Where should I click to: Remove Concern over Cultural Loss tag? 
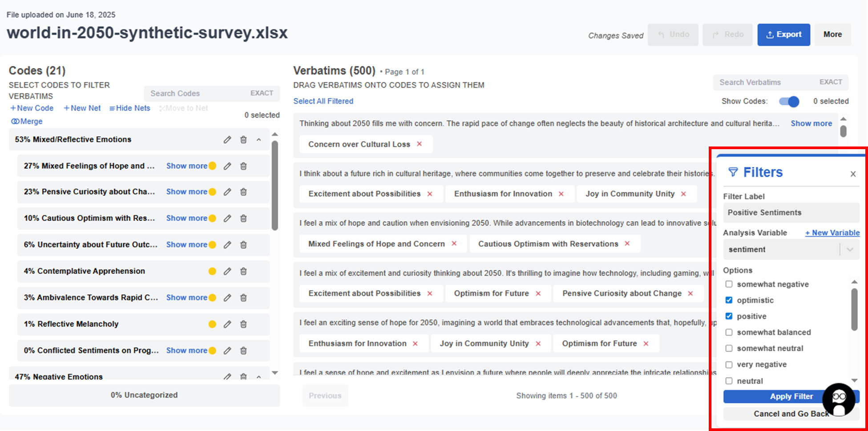coord(419,144)
